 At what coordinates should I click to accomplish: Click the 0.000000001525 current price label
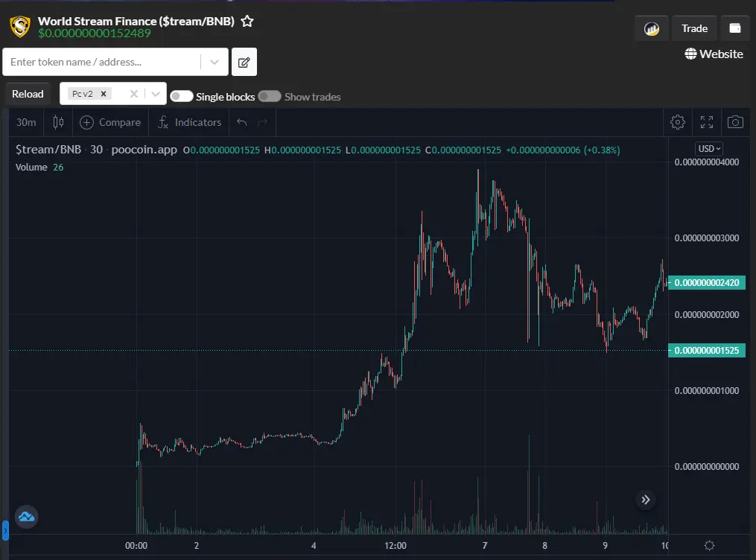[707, 350]
